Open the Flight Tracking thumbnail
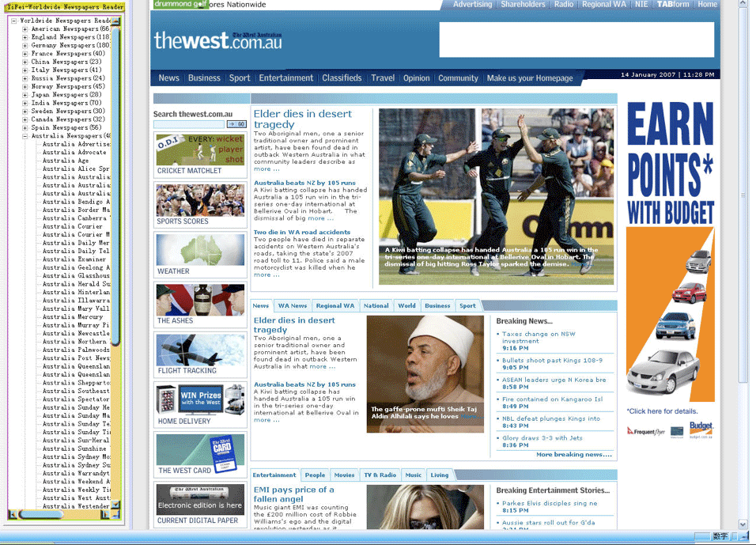Viewport: 756px width, 545px height. point(200,350)
